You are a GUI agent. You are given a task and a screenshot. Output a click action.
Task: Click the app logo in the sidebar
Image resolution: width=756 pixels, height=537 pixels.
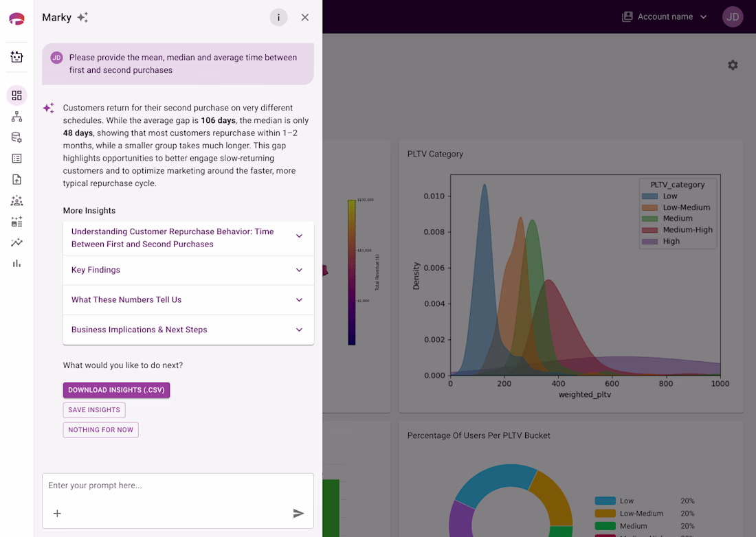[16, 19]
